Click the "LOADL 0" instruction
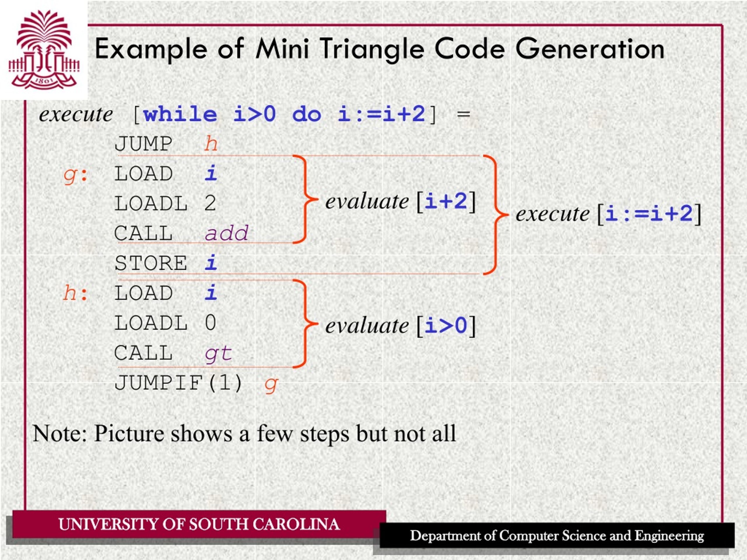This screenshot has width=747, height=560. click(165, 323)
